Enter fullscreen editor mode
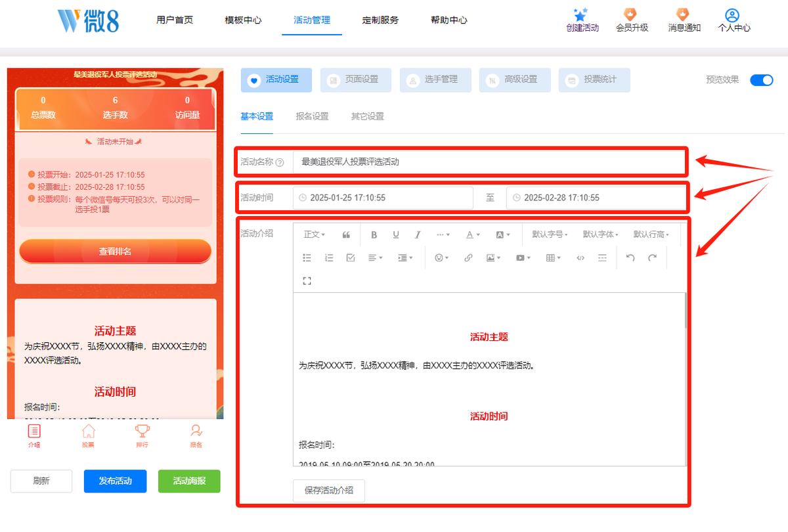Image resolution: width=788 pixels, height=532 pixels. (307, 281)
